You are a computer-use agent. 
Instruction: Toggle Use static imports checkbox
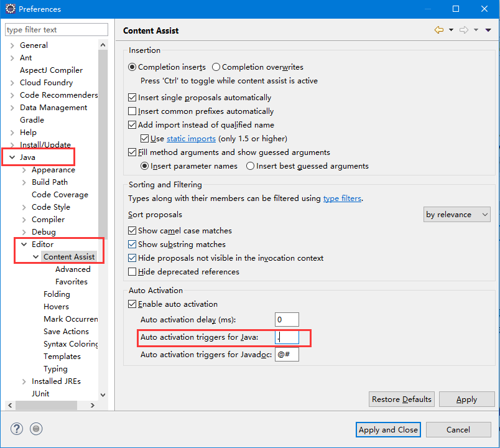click(144, 139)
